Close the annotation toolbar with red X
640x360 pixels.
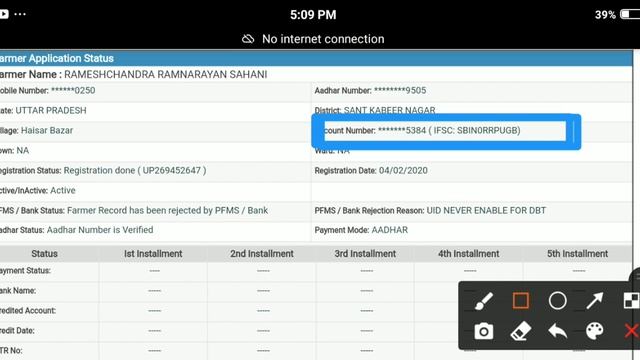(632, 331)
